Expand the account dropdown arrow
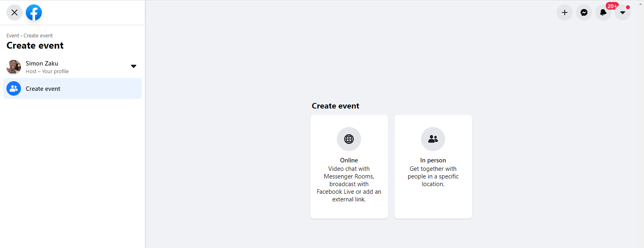The width and height of the screenshot is (644, 248). pyautogui.click(x=623, y=12)
